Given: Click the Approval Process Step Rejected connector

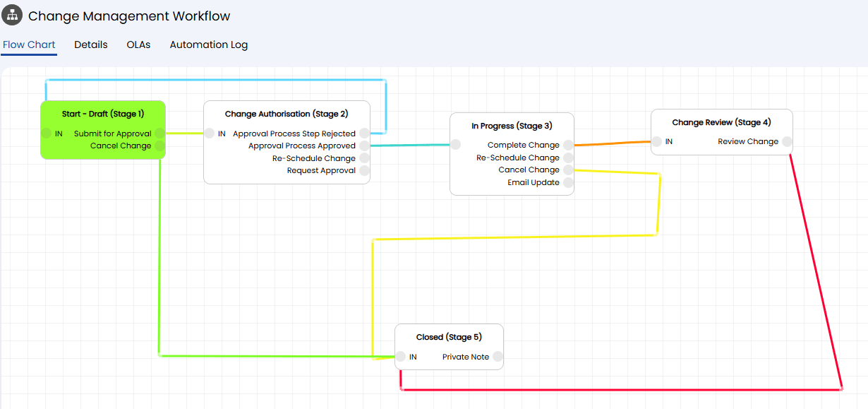Looking at the screenshot, I should click(x=364, y=133).
